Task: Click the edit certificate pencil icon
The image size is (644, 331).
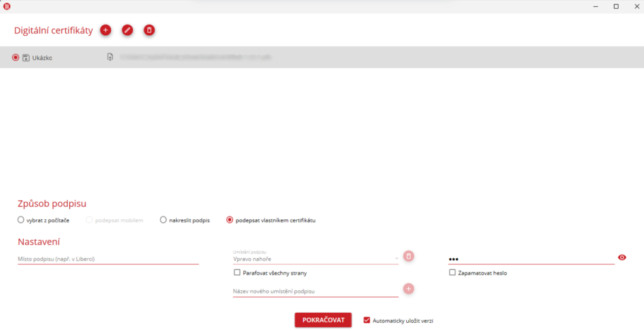Action: 128,30
